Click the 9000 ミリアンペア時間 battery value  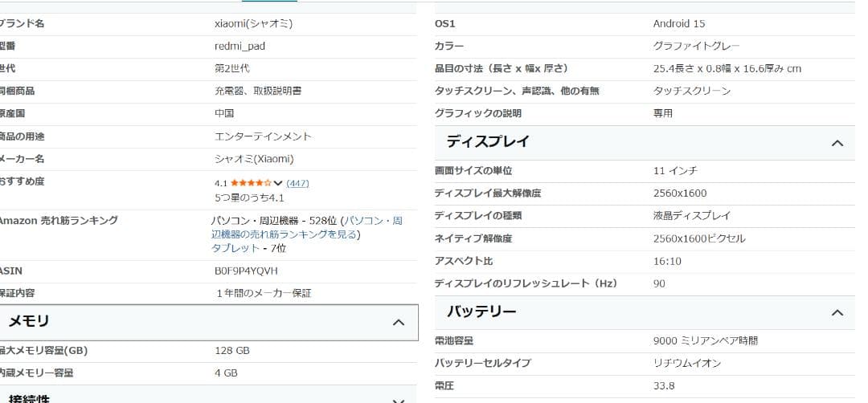(705, 340)
